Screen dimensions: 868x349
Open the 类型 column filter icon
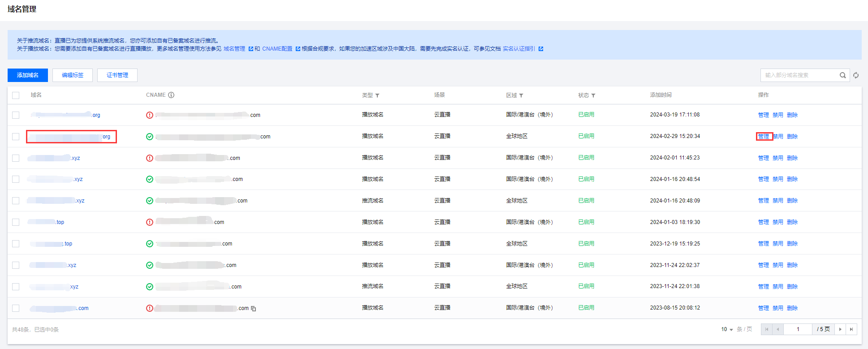(x=377, y=95)
